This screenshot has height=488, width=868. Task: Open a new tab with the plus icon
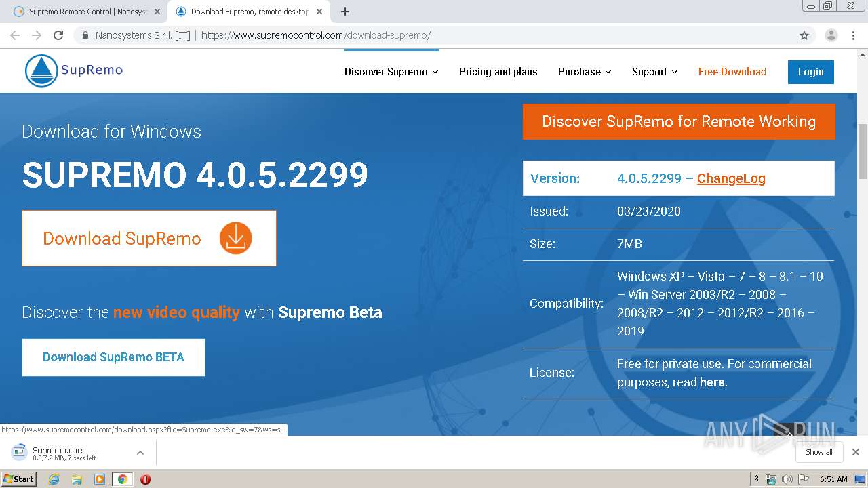(x=345, y=12)
